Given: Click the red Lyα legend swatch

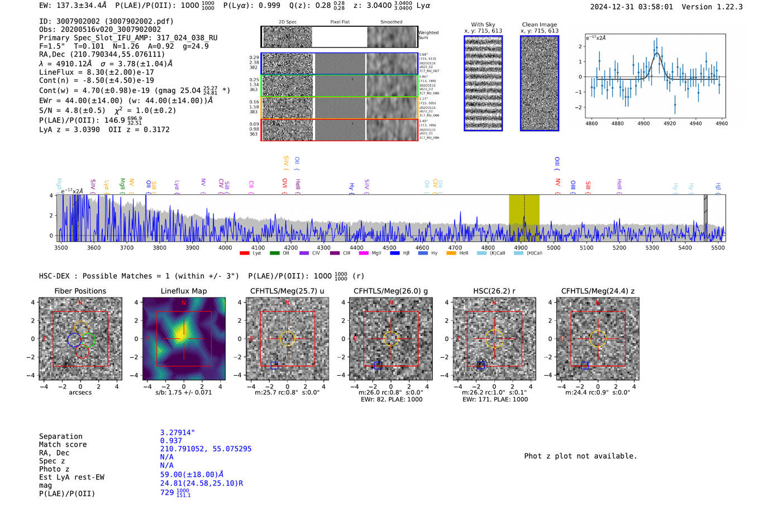Looking at the screenshot, I should pyautogui.click(x=244, y=253).
